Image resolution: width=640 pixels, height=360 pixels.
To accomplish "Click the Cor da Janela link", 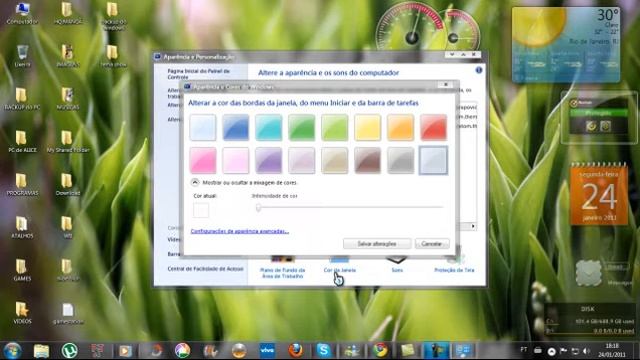I will pos(340,270).
